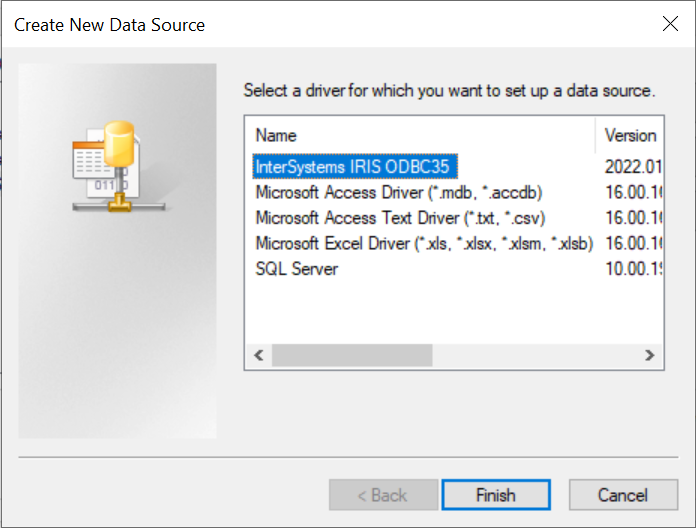
Task: Click the SQL Server version 10.00 cell
Action: point(633,270)
